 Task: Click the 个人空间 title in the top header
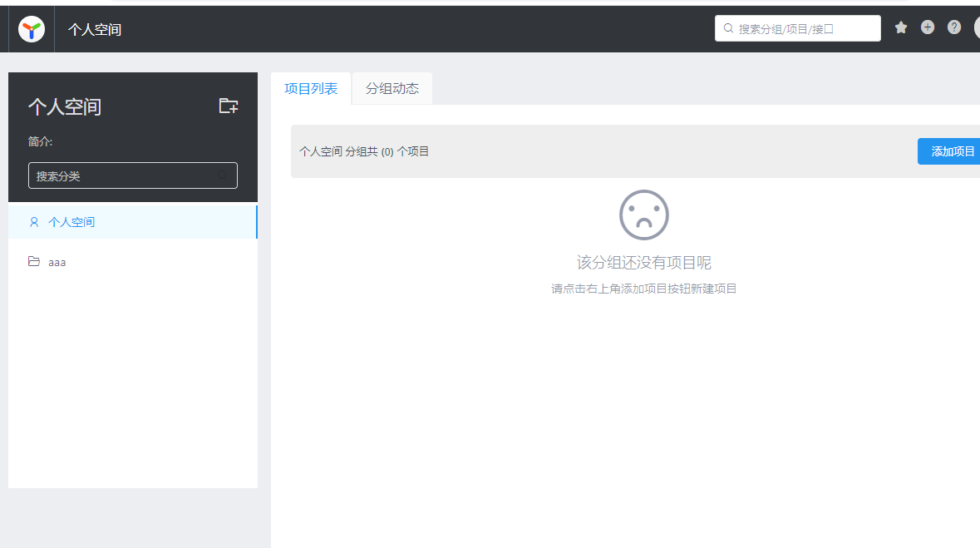pos(95,30)
